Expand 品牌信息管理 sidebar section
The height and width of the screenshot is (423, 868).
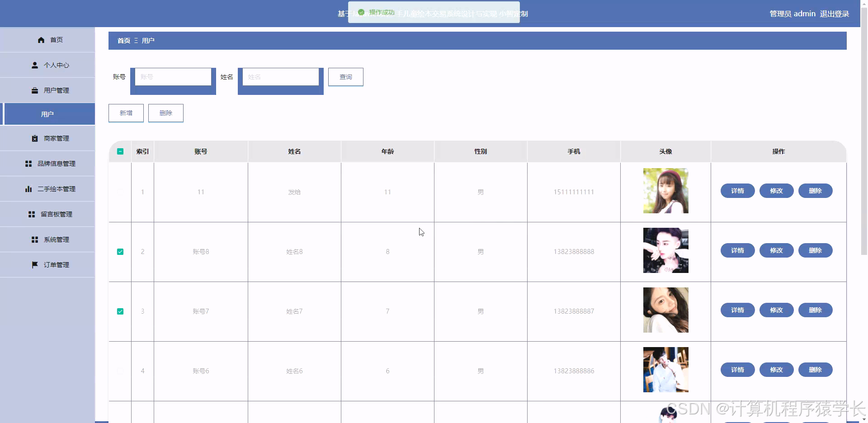47,164
